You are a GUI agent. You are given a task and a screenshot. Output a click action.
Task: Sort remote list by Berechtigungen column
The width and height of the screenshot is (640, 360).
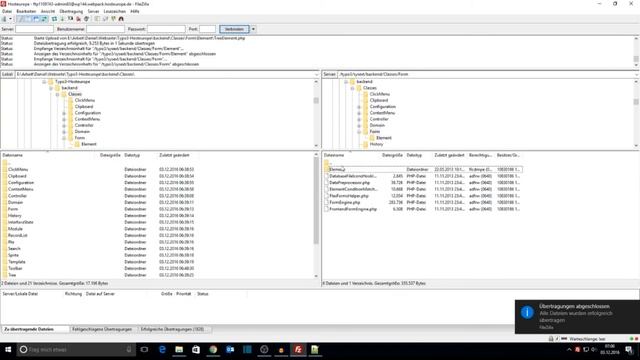[x=480, y=156]
